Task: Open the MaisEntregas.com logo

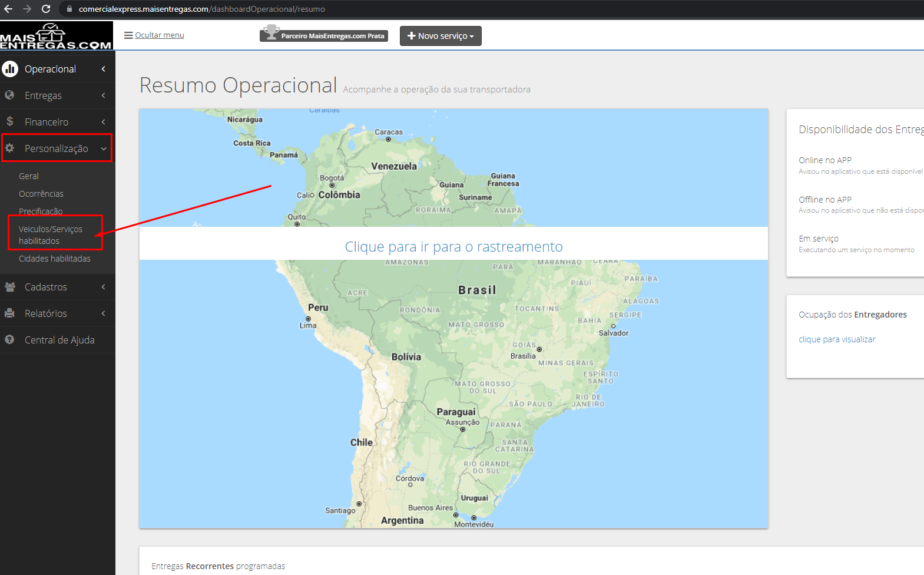Action: click(57, 36)
